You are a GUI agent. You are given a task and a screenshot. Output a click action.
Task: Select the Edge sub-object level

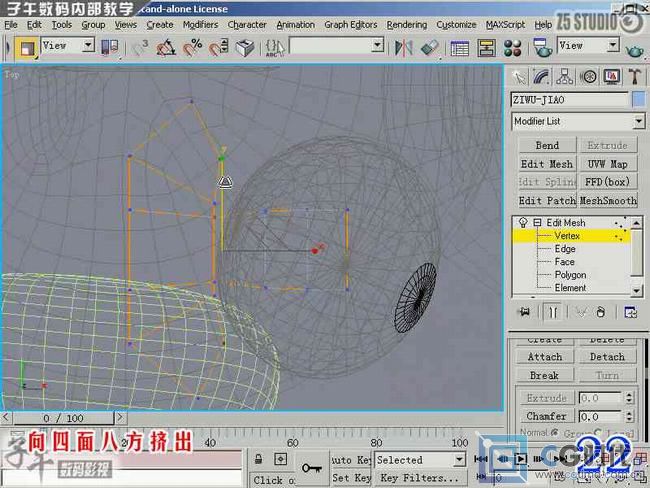(x=565, y=249)
